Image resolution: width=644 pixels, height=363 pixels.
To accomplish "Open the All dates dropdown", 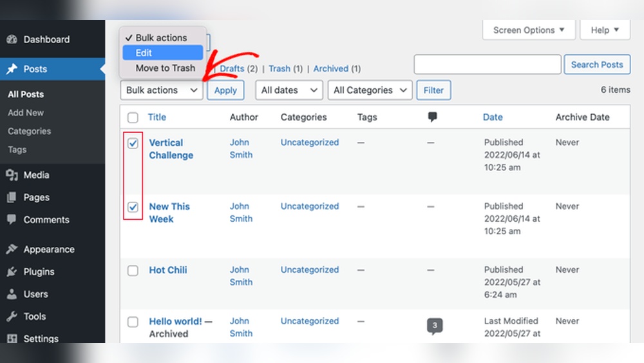I will point(289,90).
